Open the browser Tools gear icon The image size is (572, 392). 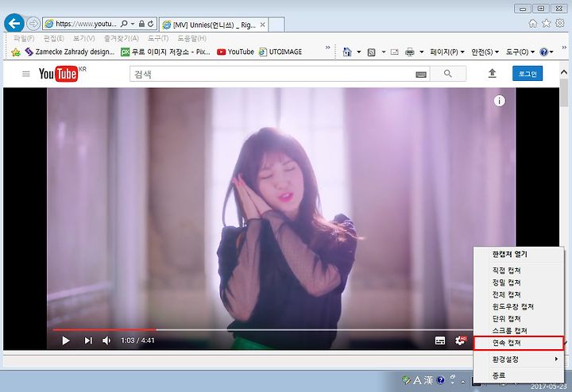point(560,23)
